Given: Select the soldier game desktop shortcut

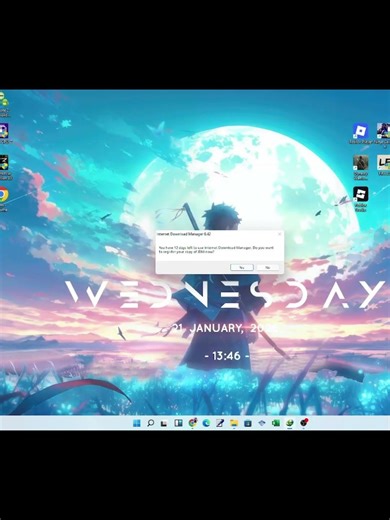Looking at the screenshot, I should coord(361,167).
